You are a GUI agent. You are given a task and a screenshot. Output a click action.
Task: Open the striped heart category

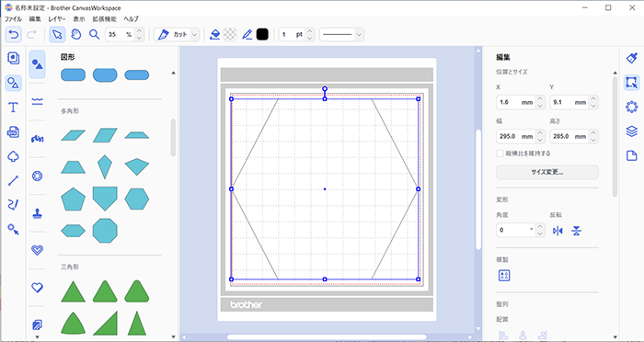coord(38,250)
